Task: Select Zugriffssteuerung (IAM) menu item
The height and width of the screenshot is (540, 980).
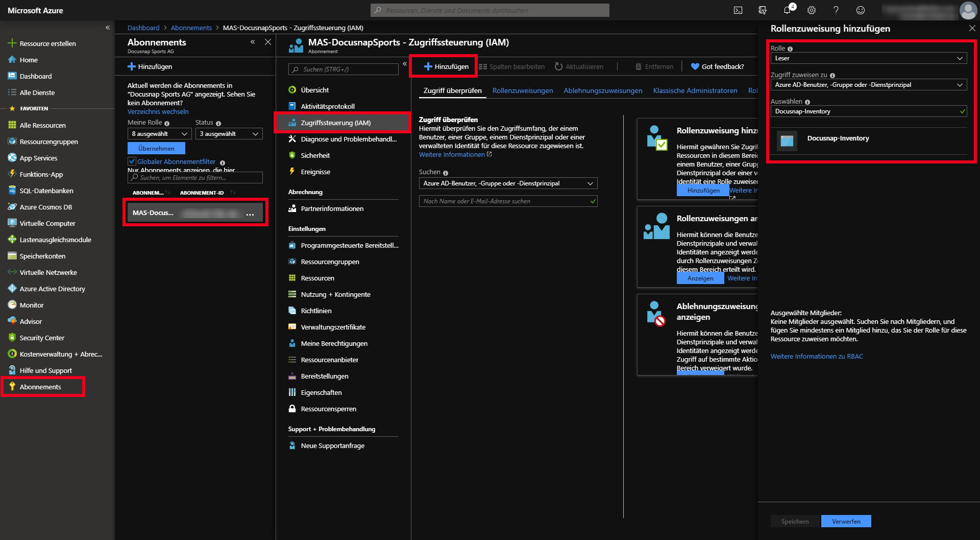Action: pyautogui.click(x=342, y=123)
